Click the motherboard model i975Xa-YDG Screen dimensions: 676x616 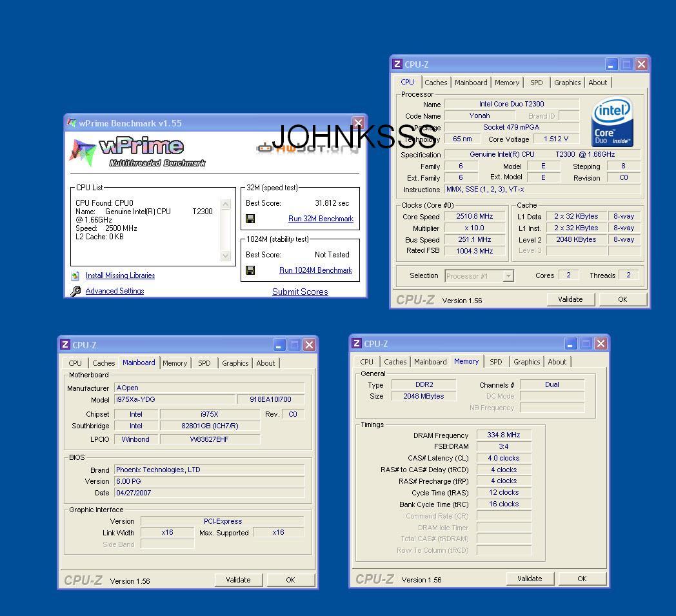[x=175, y=399]
